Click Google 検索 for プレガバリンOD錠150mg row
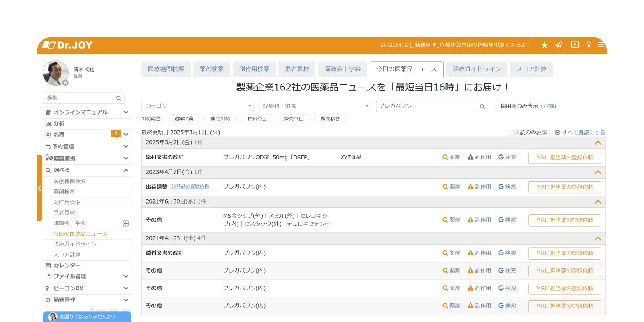Viewport: 644px width, 322px height. coord(507,157)
